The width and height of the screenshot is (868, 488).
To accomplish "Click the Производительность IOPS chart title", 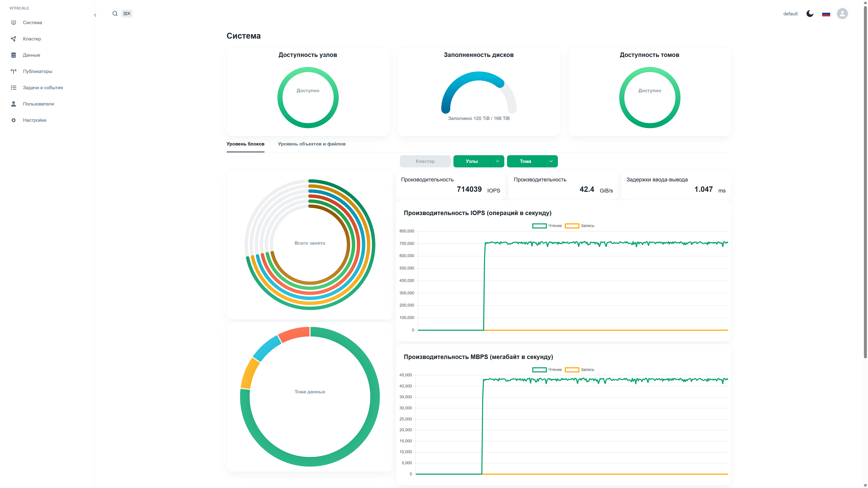I will pos(477,213).
